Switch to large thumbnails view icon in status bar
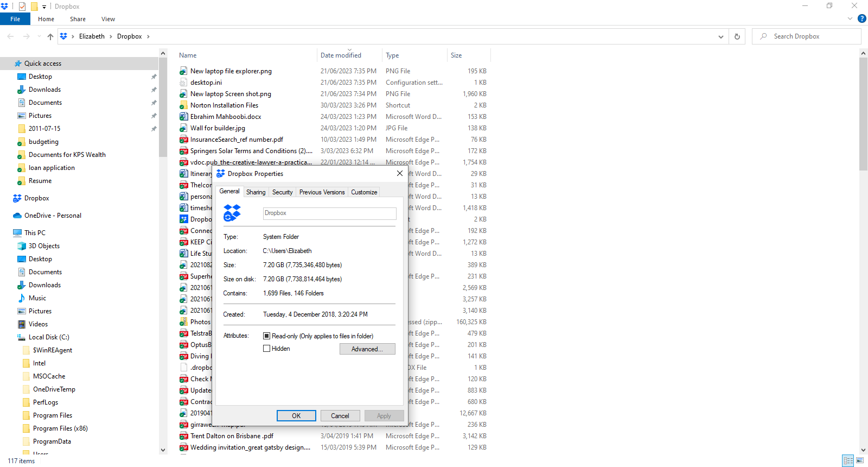 tap(860, 460)
